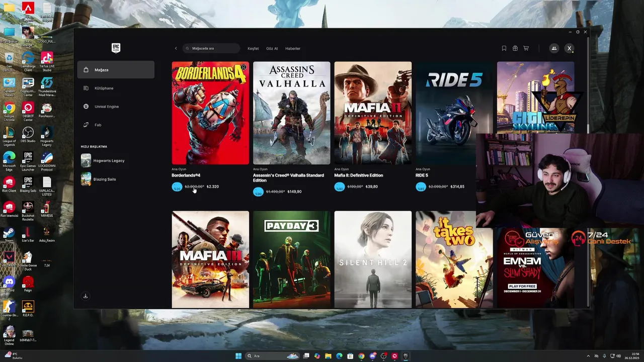Screen dimensions: 644x362
Task: Open the PAYDAY 3 cover art
Action: [292, 259]
